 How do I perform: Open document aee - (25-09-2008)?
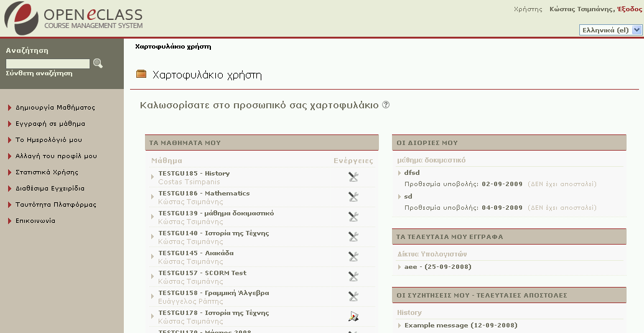(438, 266)
